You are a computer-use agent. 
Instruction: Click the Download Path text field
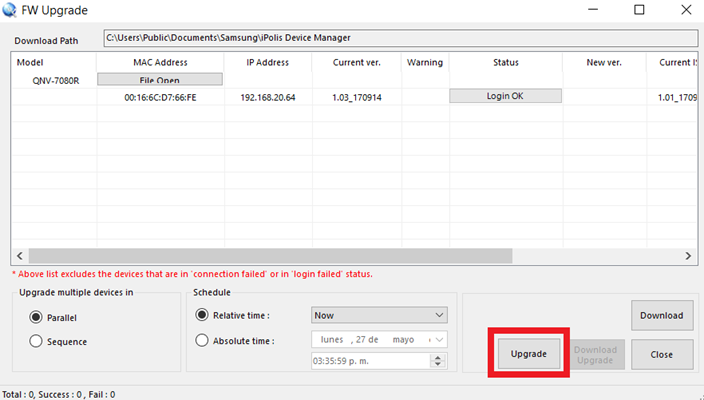pyautogui.click(x=400, y=38)
